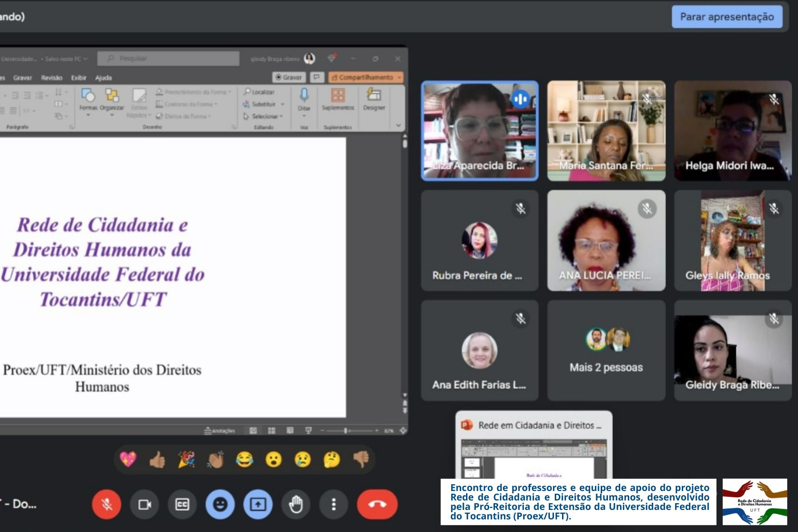Open the Exibir ribbon tab

click(x=79, y=77)
